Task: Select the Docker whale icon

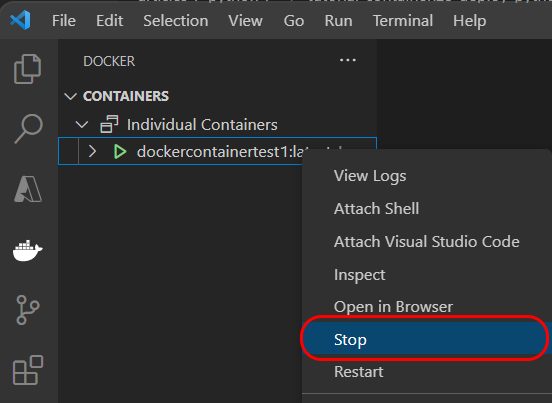Action: pyautogui.click(x=27, y=250)
